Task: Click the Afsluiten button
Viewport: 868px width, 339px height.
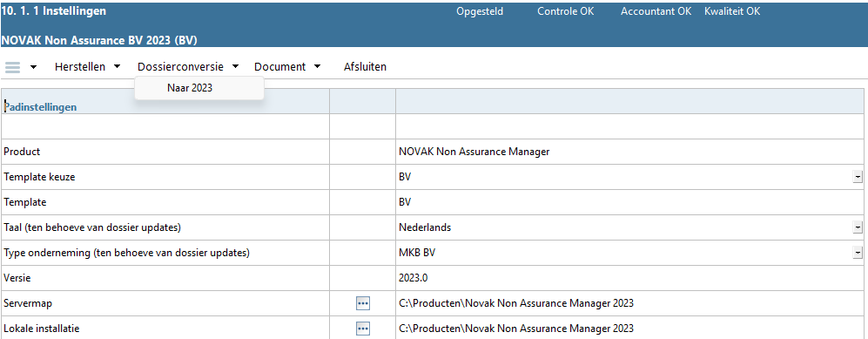Action: click(x=365, y=66)
